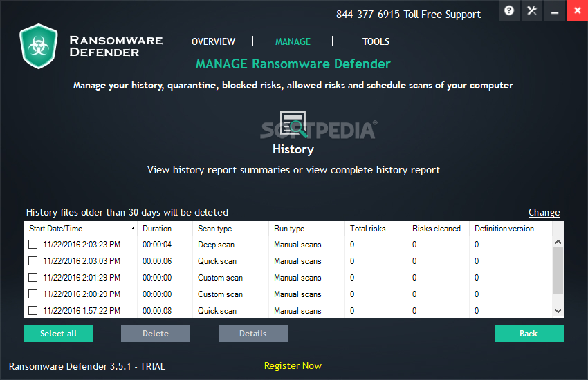Screen dimensions: 588x380
Task: Click the History report icon
Action: (x=293, y=123)
